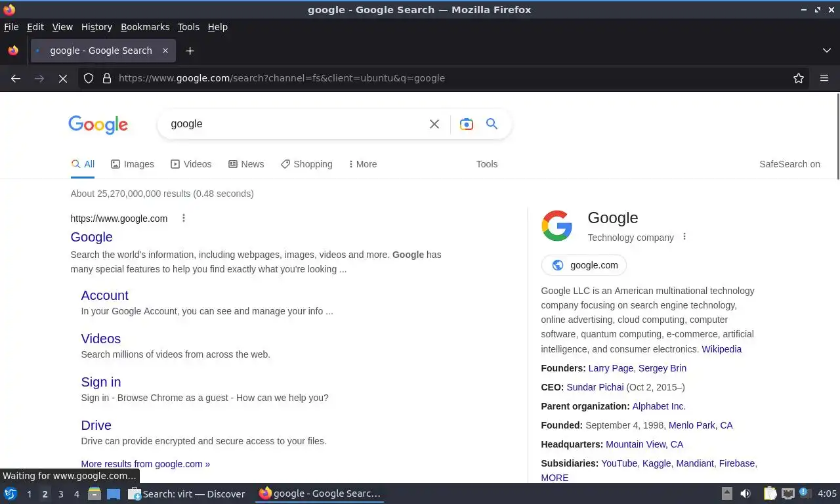Switch to Images results tab

[x=133, y=164]
